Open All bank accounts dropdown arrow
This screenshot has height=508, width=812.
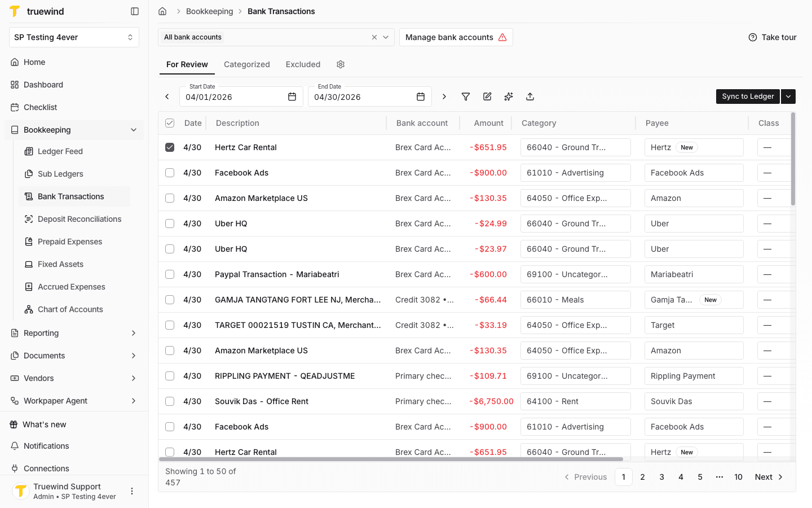[386, 37]
